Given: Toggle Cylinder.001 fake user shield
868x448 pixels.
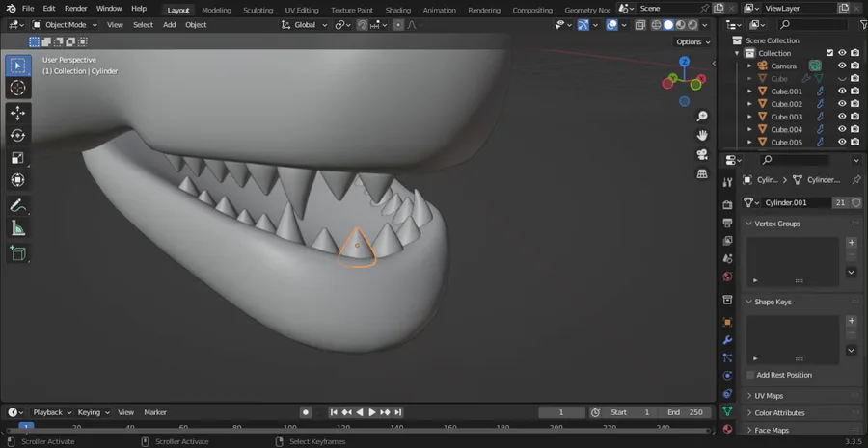Looking at the screenshot, I should 855,203.
